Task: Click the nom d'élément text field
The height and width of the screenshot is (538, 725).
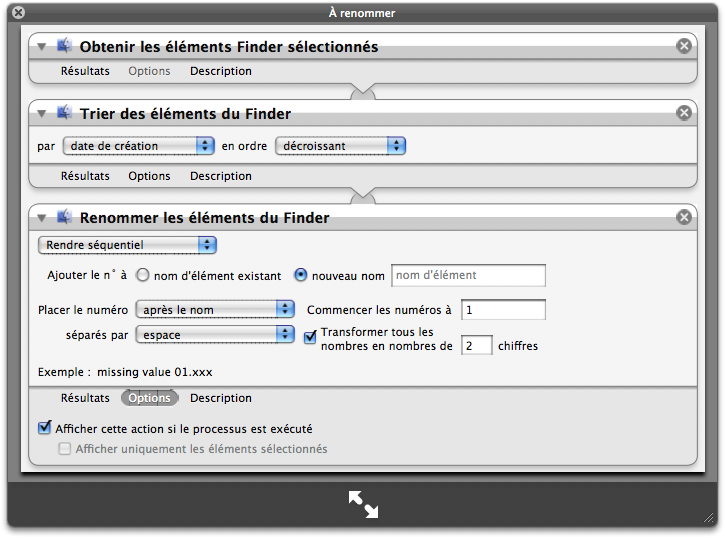Action: tap(468, 275)
